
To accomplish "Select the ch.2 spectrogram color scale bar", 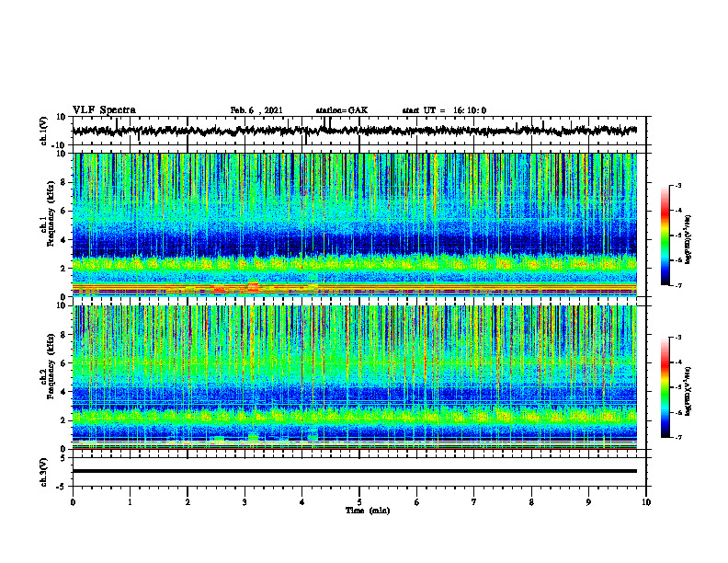I will tap(665, 387).
